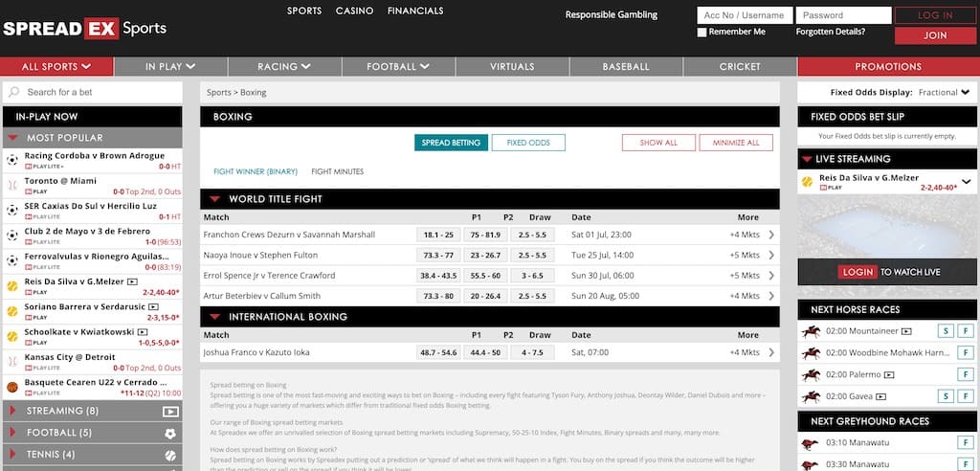
Task: Click the Tennis (4) ball icon
Action: [170, 455]
